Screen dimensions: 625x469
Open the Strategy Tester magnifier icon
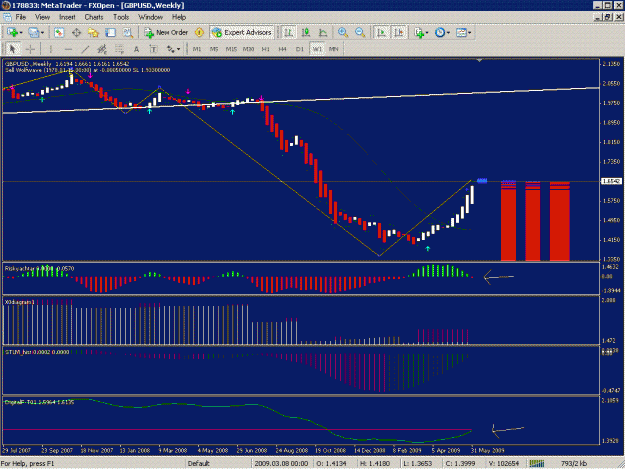(x=128, y=32)
